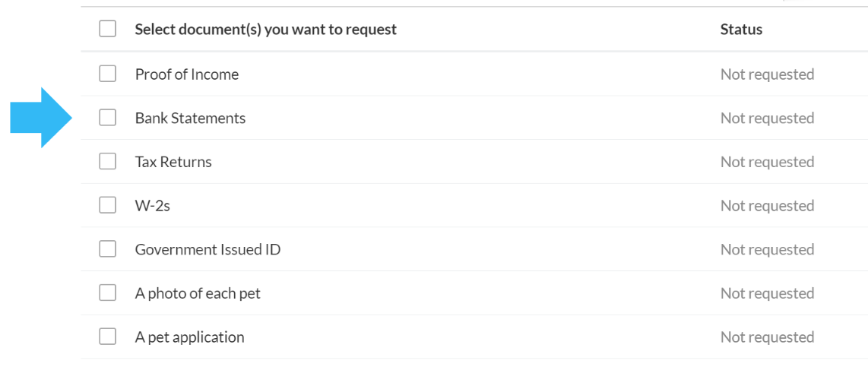Click the 'A pet application' label text

189,337
